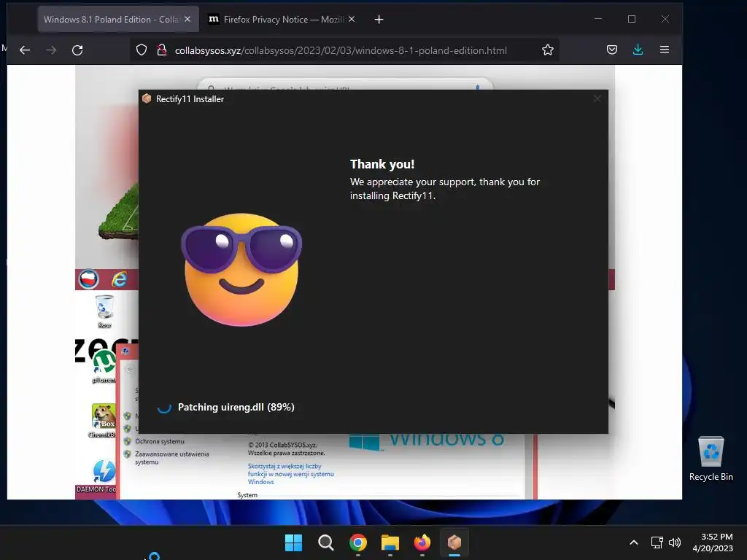The width and height of the screenshot is (747, 560).
Task: Open a new Firefox tab
Action: click(x=379, y=20)
